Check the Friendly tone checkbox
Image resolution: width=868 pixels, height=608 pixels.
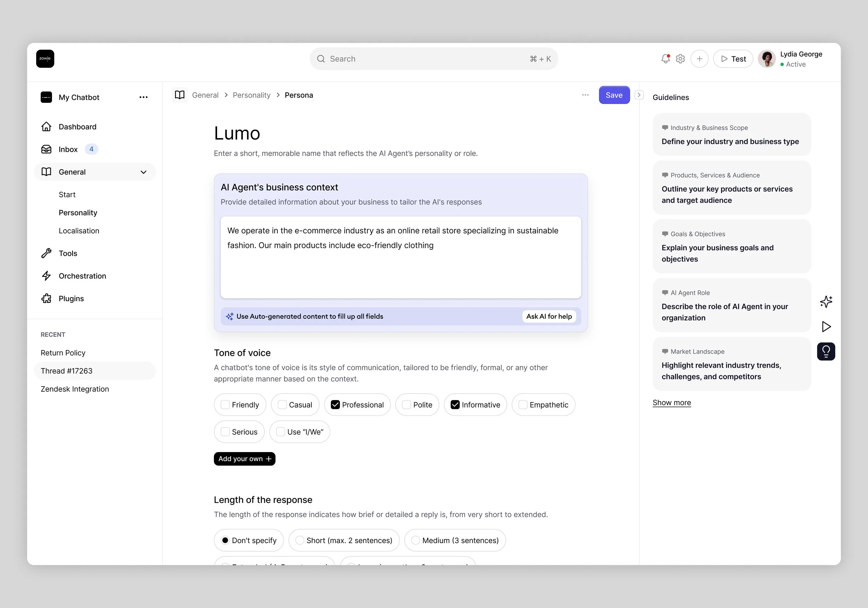225,405
